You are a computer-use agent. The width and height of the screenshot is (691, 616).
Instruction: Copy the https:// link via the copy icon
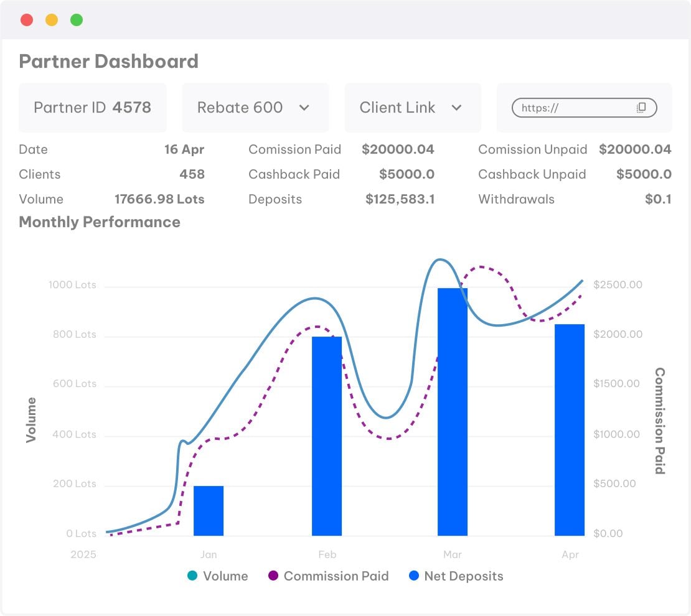click(x=641, y=108)
